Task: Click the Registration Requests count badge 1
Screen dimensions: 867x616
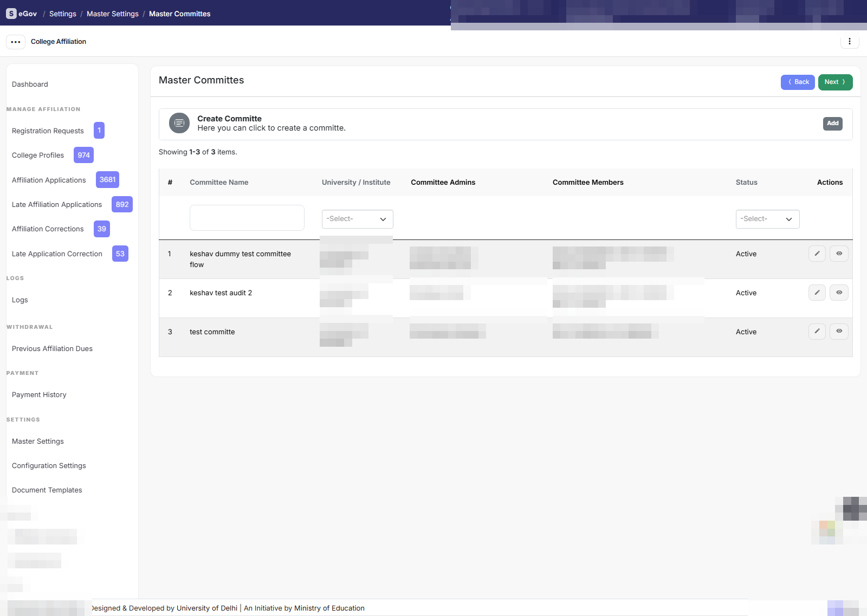Action: point(99,131)
